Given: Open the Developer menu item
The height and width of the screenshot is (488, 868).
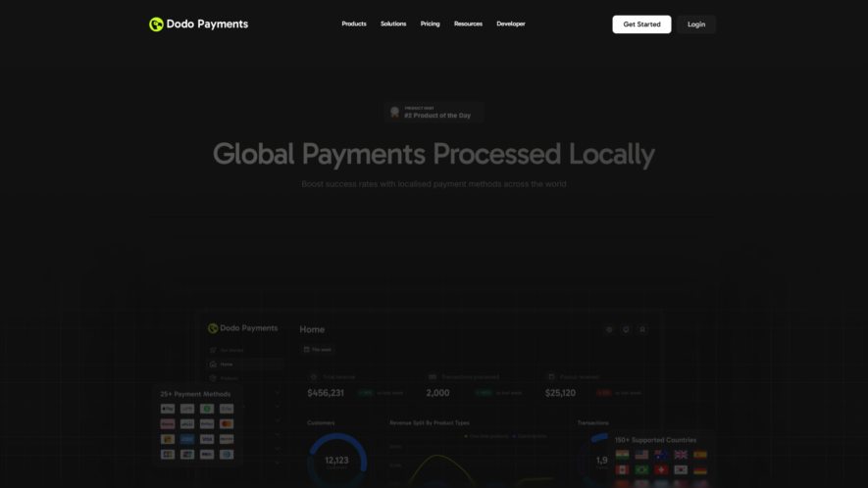Looking at the screenshot, I should pos(511,24).
